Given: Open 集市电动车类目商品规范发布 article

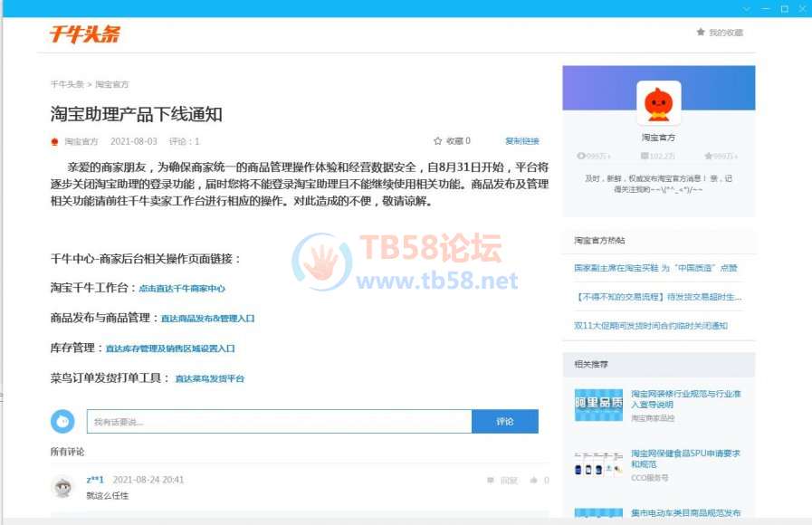Looking at the screenshot, I should coord(685,512).
